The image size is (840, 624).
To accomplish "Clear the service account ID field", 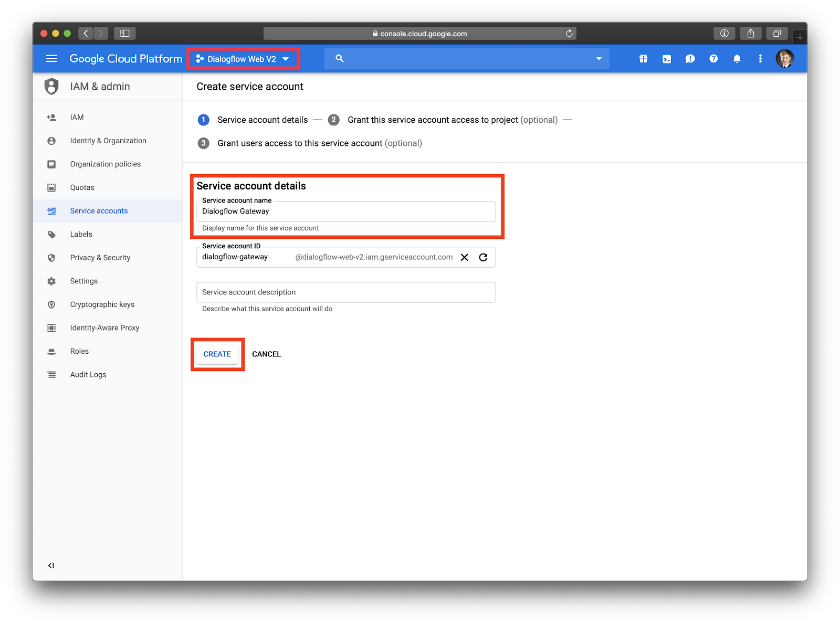I will (x=465, y=257).
